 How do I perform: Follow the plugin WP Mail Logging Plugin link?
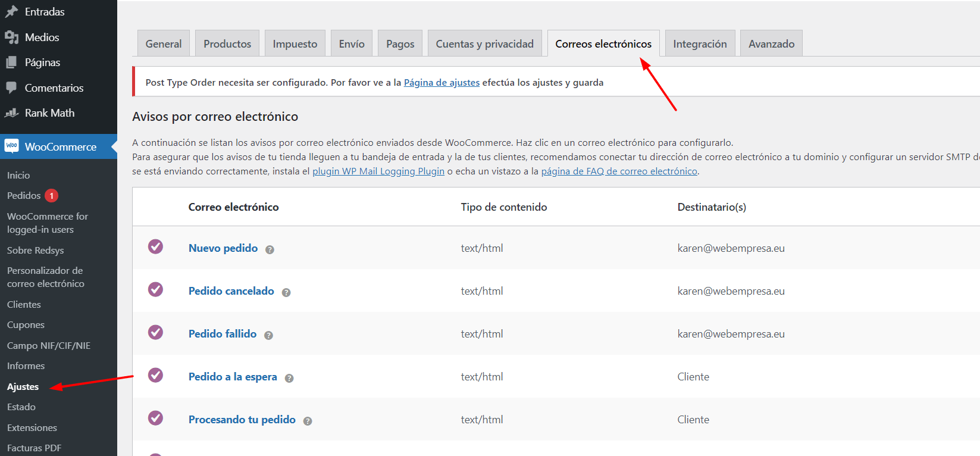point(378,171)
